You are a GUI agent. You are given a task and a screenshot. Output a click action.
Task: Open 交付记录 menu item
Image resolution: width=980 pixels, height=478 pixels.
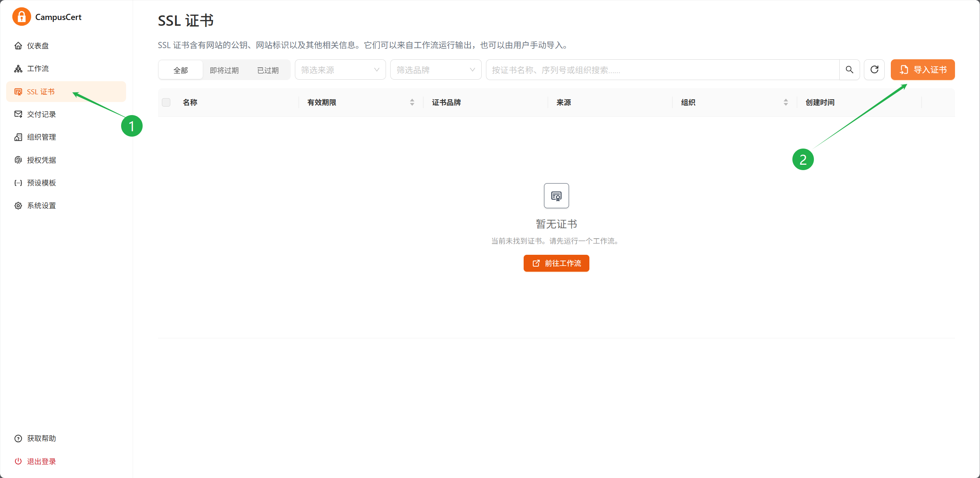pos(66,114)
